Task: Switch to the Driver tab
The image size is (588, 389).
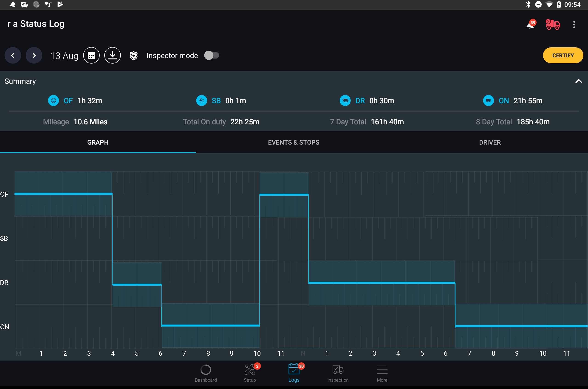Action: [490, 142]
